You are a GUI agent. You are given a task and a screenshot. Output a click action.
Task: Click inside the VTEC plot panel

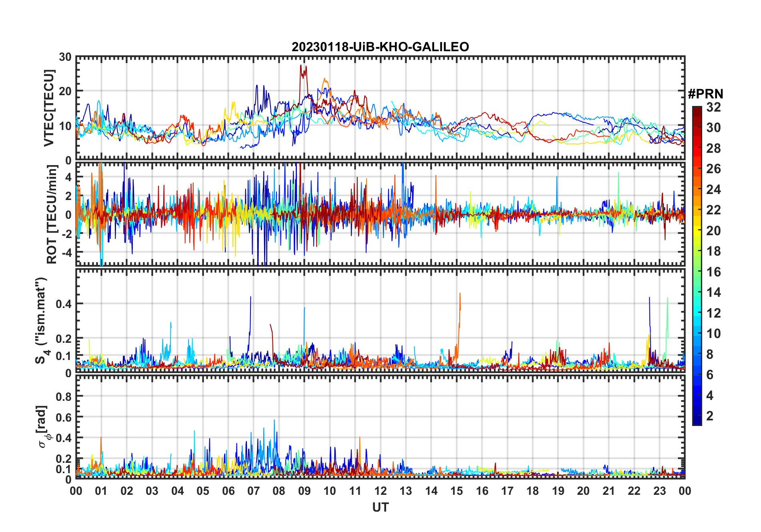click(x=380, y=108)
